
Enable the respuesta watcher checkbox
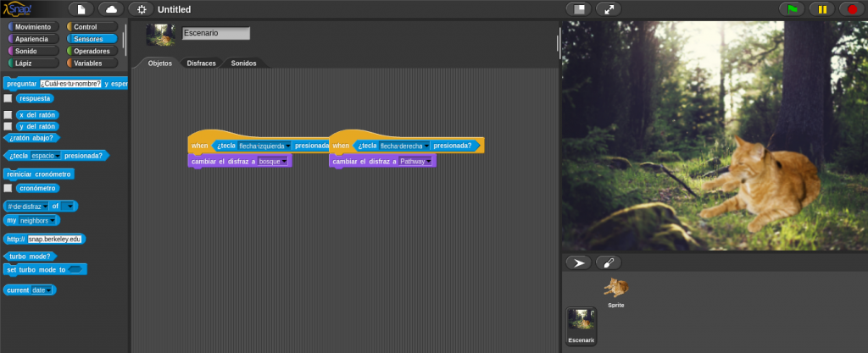(x=8, y=98)
